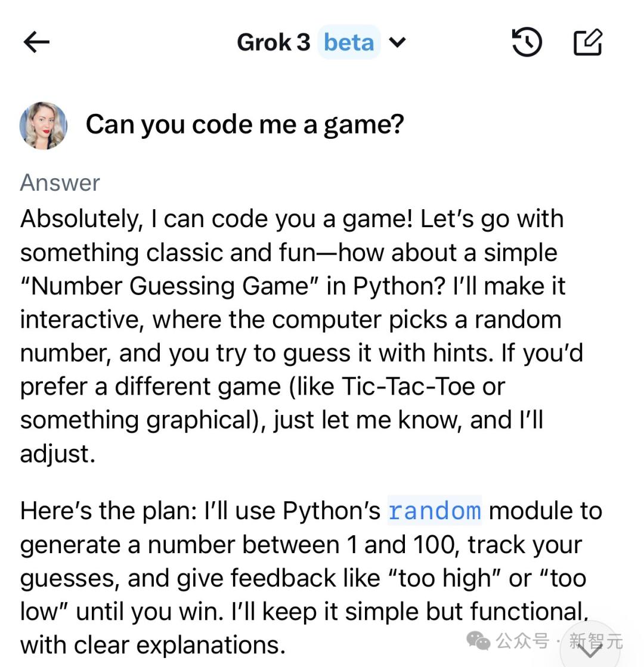Viewport: 644px width, 667px height.
Task: Go back using the left arrow
Action: tap(36, 42)
